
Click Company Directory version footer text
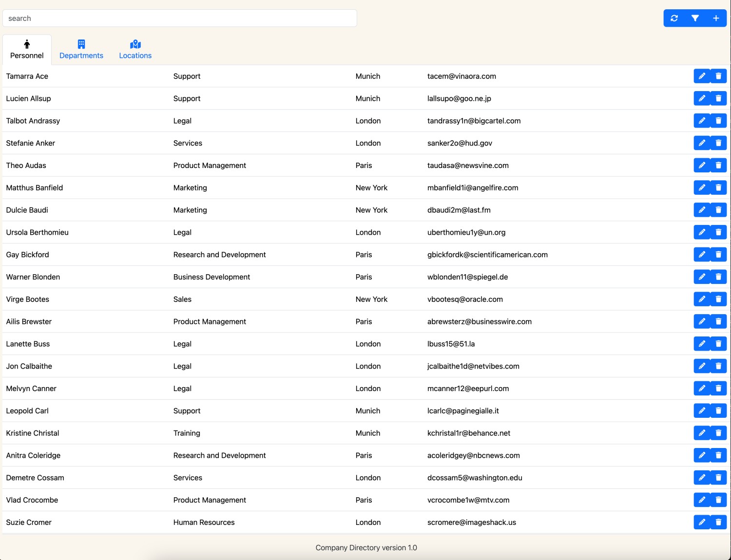366,548
